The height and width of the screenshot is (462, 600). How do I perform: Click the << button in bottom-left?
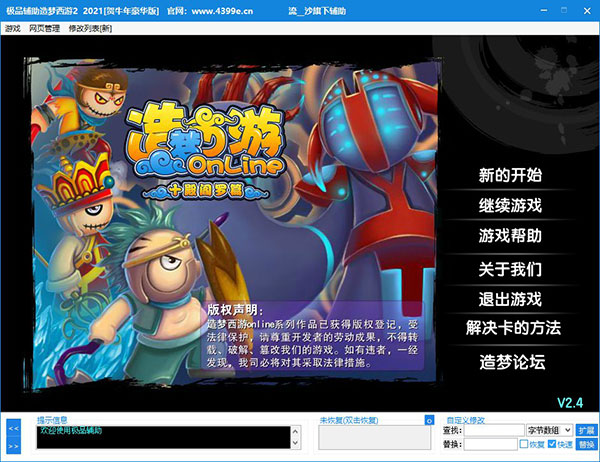pos(14,428)
